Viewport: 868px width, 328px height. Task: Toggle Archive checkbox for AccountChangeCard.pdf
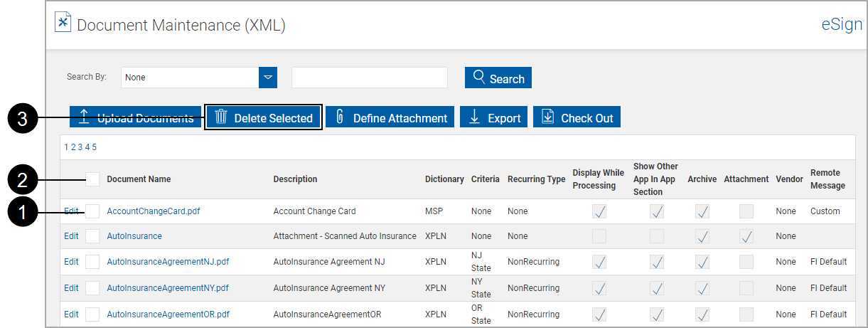702,211
